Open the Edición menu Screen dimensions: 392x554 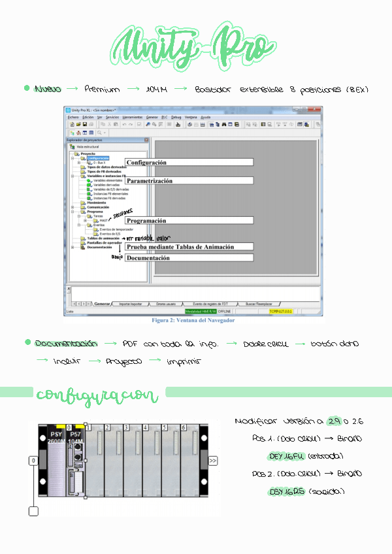coord(88,118)
